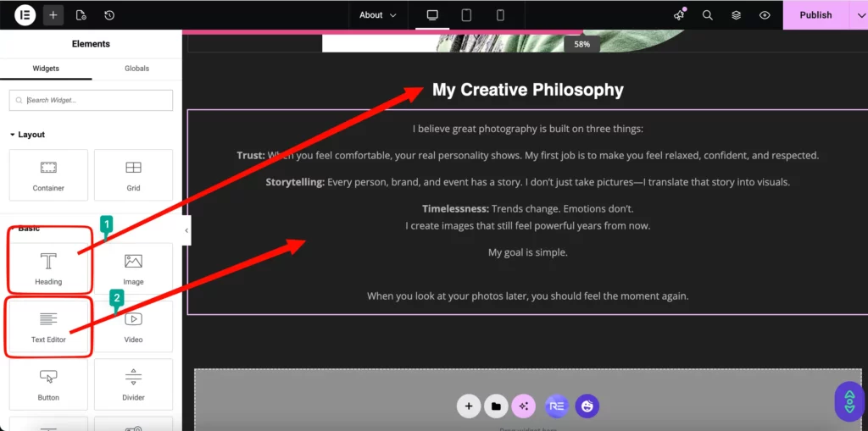This screenshot has height=431, width=868.
Task: Select the Grid widget
Action: [133, 174]
